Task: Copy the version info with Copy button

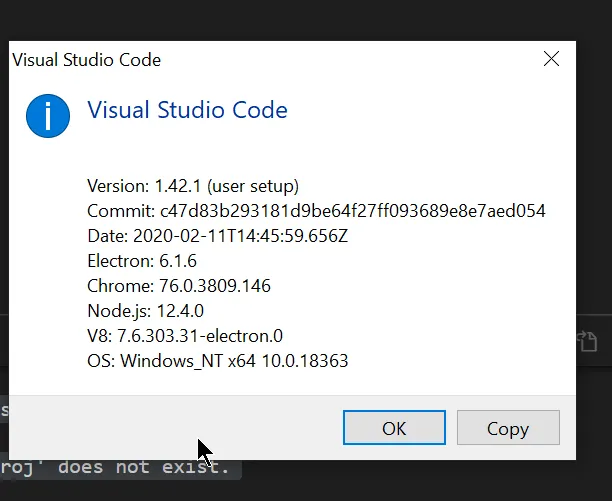Action: [507, 428]
